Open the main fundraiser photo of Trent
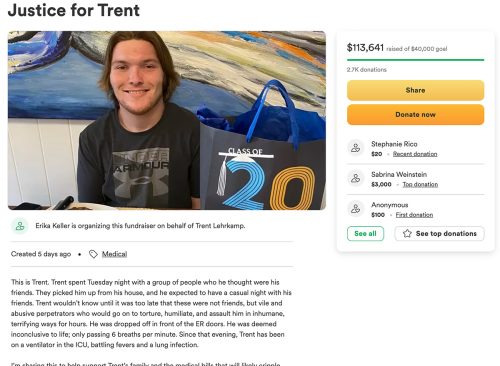The width and height of the screenshot is (500, 366). click(167, 120)
